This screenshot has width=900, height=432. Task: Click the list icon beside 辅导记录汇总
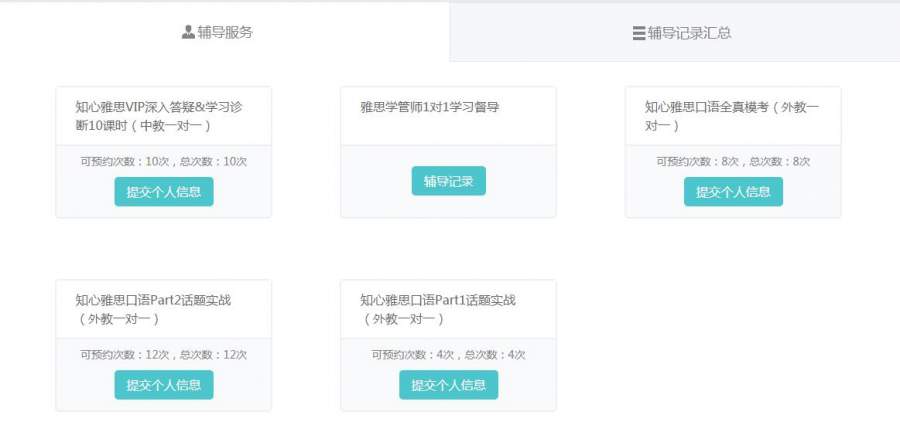tap(639, 33)
